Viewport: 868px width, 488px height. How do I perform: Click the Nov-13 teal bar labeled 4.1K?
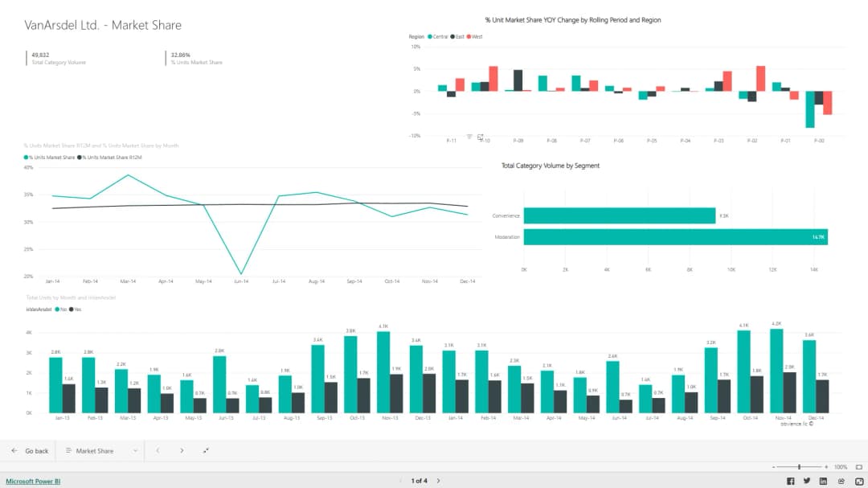[383, 372]
